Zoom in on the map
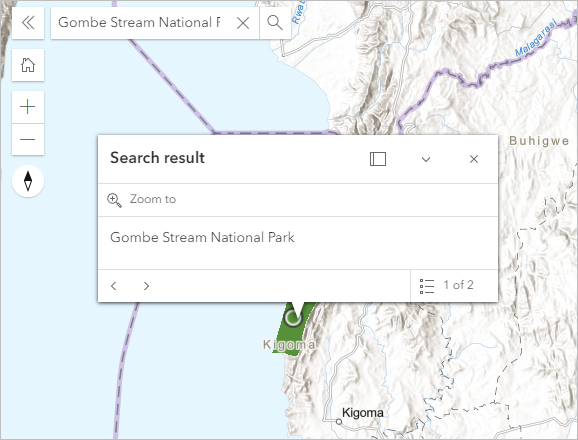Image resolution: width=578 pixels, height=440 pixels. [x=28, y=107]
